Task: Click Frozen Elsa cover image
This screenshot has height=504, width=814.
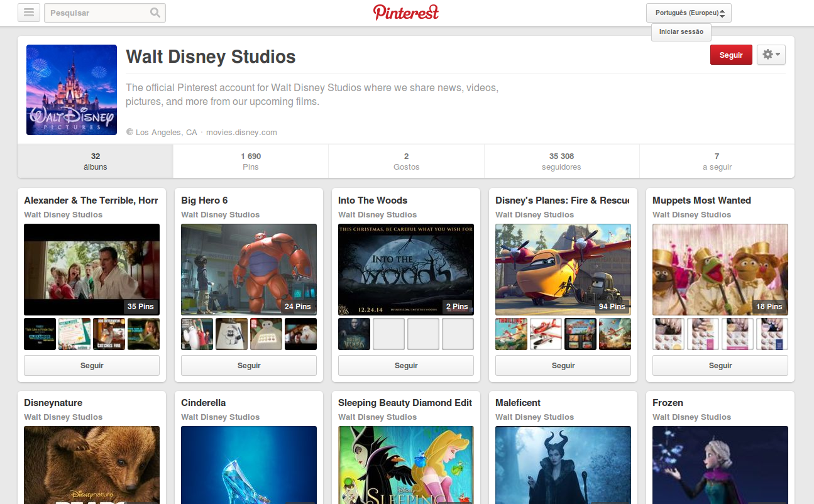Action: tap(720, 465)
